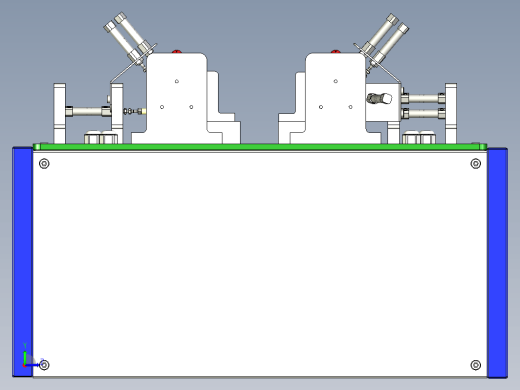This screenshot has height=390, width=520.
Task: Click the bottom-left screw near axis triad
Action: 44,365
